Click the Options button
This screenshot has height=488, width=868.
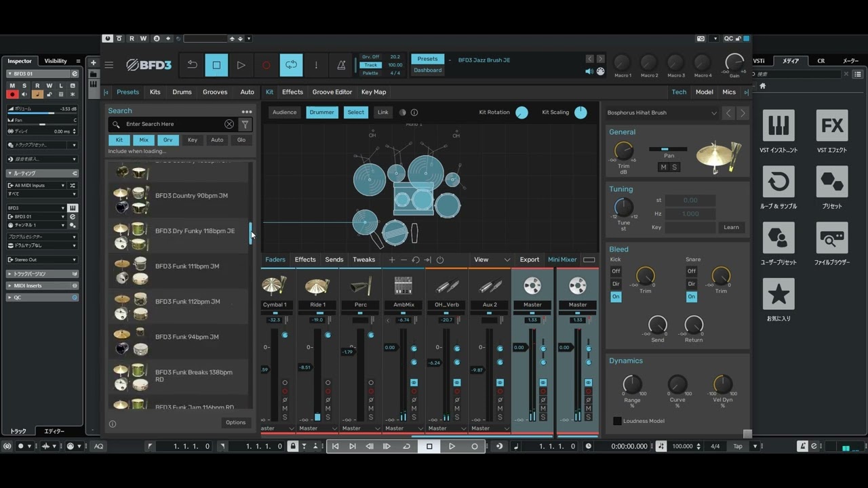(x=235, y=422)
